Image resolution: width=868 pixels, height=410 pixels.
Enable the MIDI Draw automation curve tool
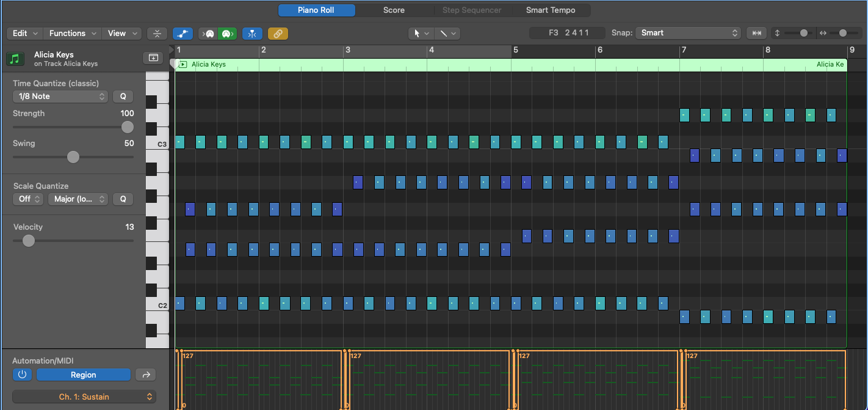pos(183,34)
